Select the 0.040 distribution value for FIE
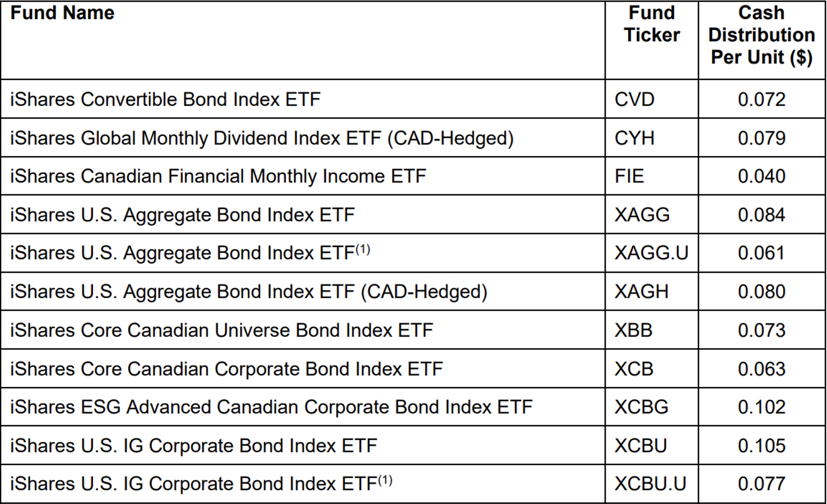This screenshot has width=827, height=504. pos(761,176)
